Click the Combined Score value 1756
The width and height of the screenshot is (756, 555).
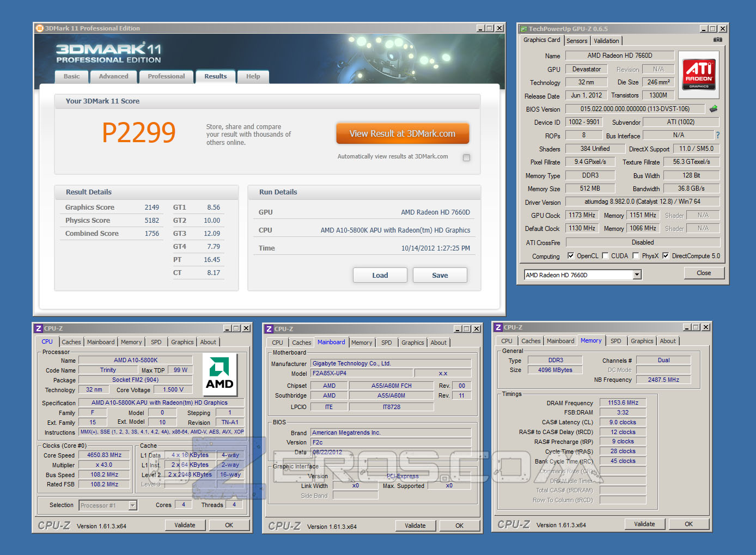[x=152, y=234]
